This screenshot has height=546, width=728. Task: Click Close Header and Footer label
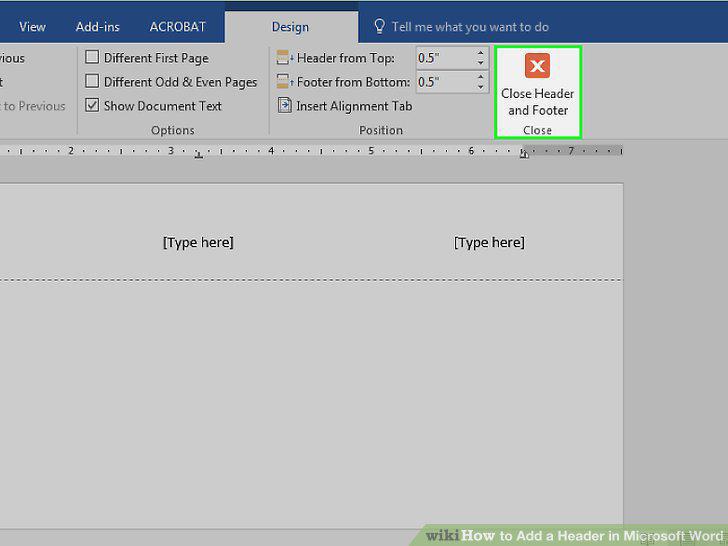coord(537,102)
